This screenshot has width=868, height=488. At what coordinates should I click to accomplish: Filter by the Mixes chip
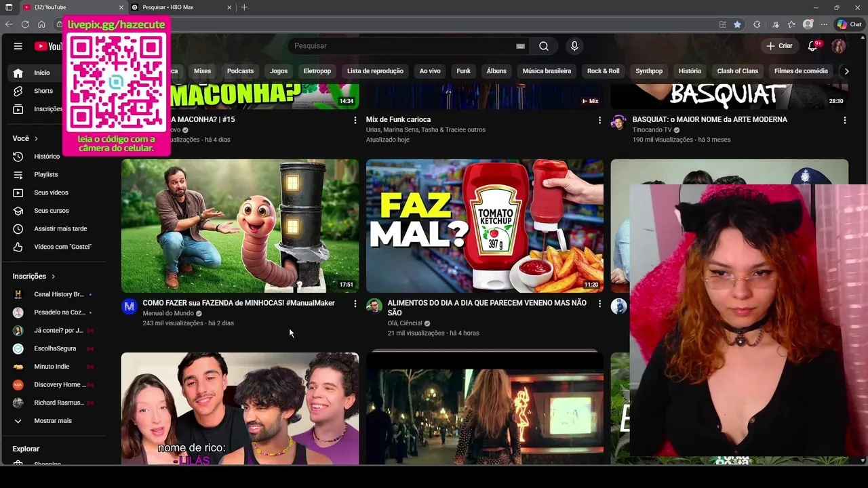tap(202, 71)
